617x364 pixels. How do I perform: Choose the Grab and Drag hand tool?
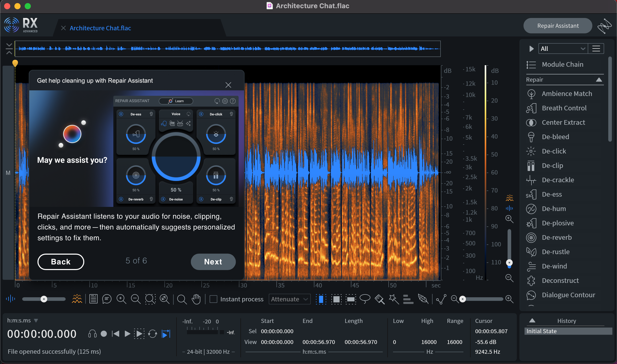[196, 299]
